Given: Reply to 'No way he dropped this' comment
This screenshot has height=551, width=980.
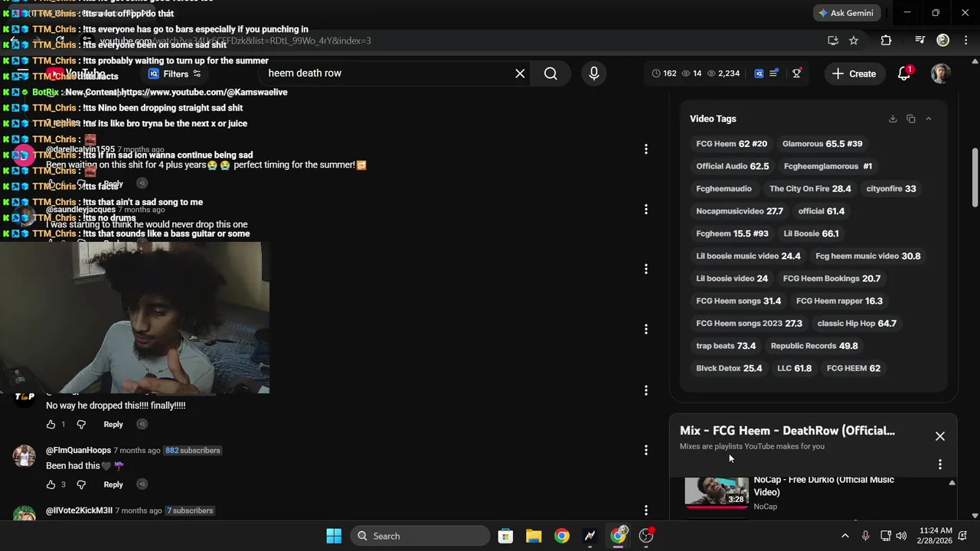Looking at the screenshot, I should tap(113, 424).
